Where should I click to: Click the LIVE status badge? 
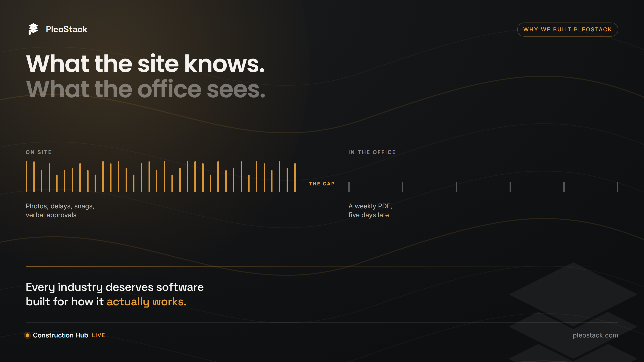[x=98, y=335]
